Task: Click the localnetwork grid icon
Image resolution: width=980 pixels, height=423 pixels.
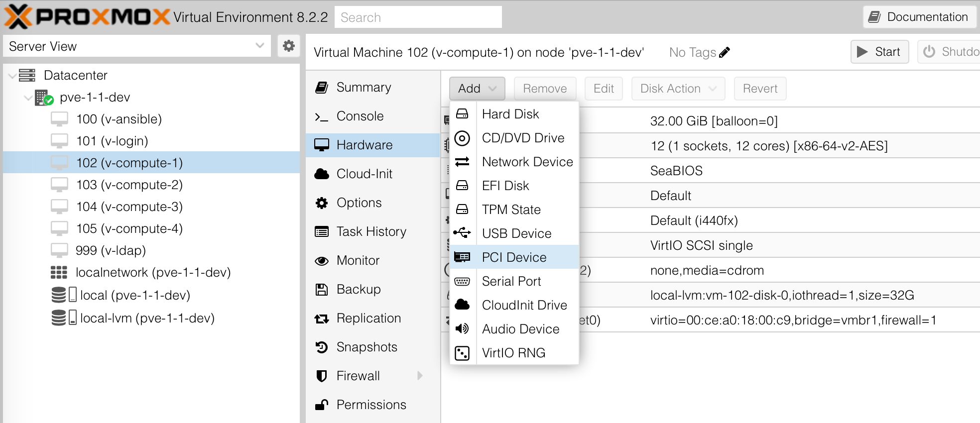Action: [x=59, y=272]
